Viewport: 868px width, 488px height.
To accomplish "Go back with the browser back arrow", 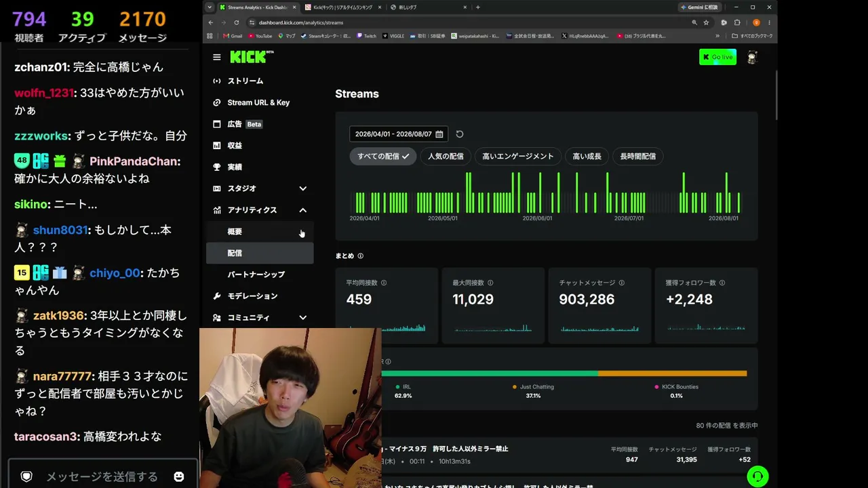I will [x=211, y=22].
